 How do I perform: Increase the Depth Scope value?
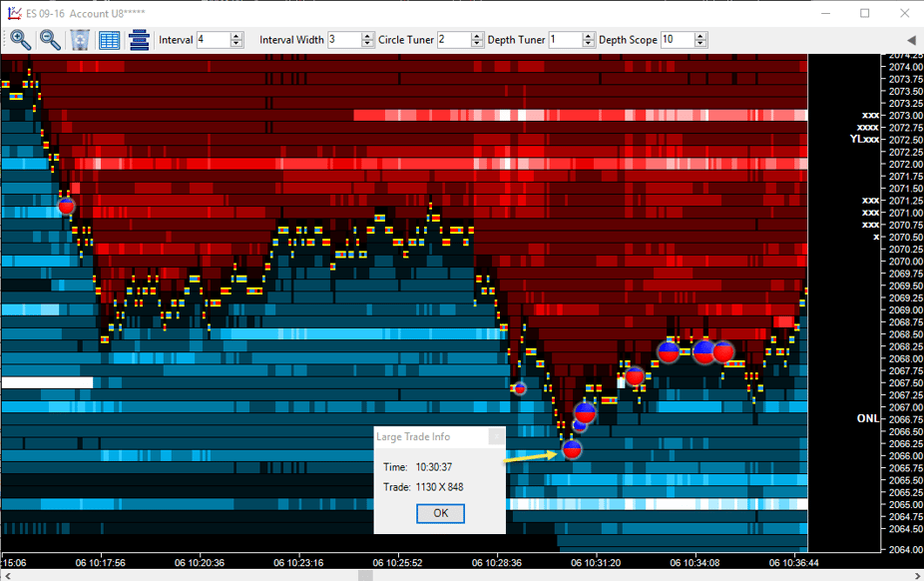coord(700,36)
